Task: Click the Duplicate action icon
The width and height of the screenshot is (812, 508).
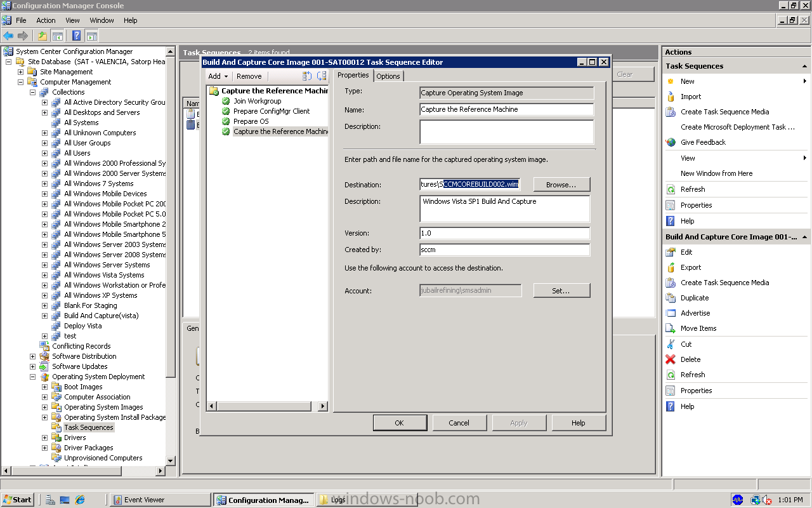Action: click(671, 298)
